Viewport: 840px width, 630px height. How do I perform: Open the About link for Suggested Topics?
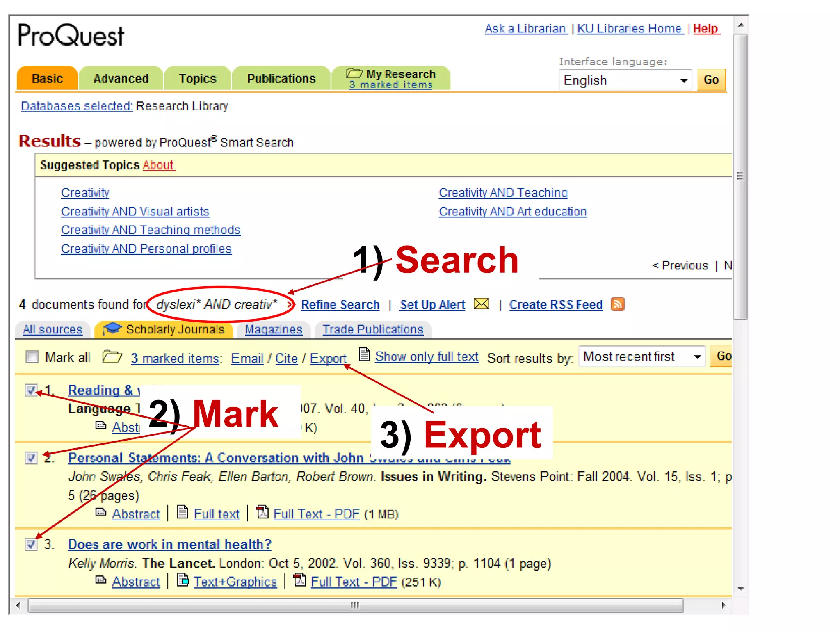pyautogui.click(x=159, y=165)
